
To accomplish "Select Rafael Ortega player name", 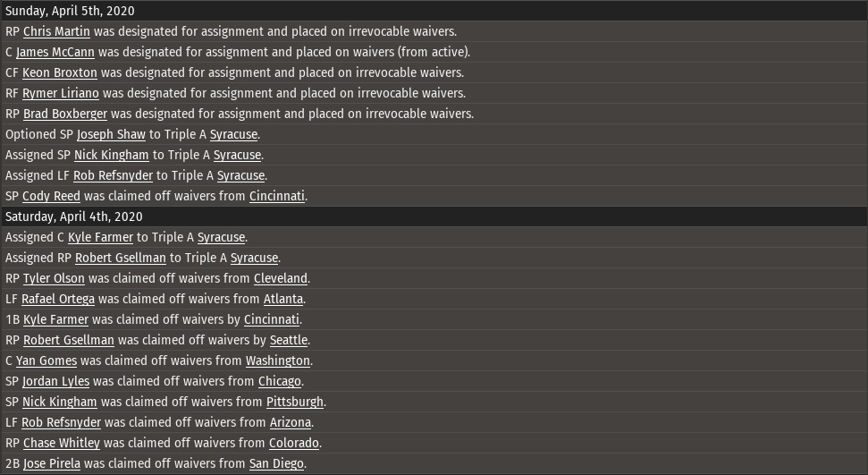I will click(x=58, y=299).
